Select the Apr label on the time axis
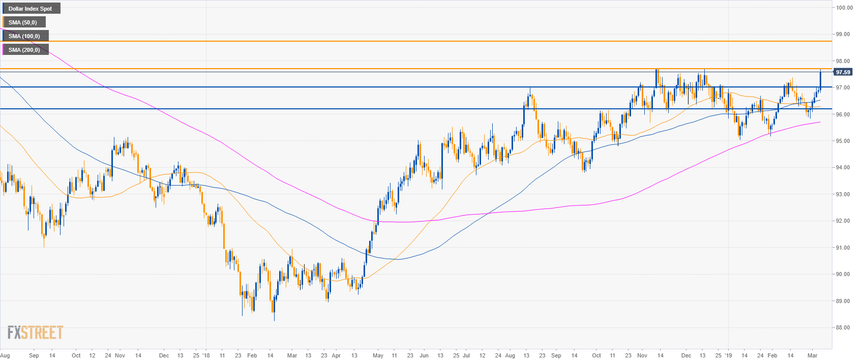 tap(336, 356)
